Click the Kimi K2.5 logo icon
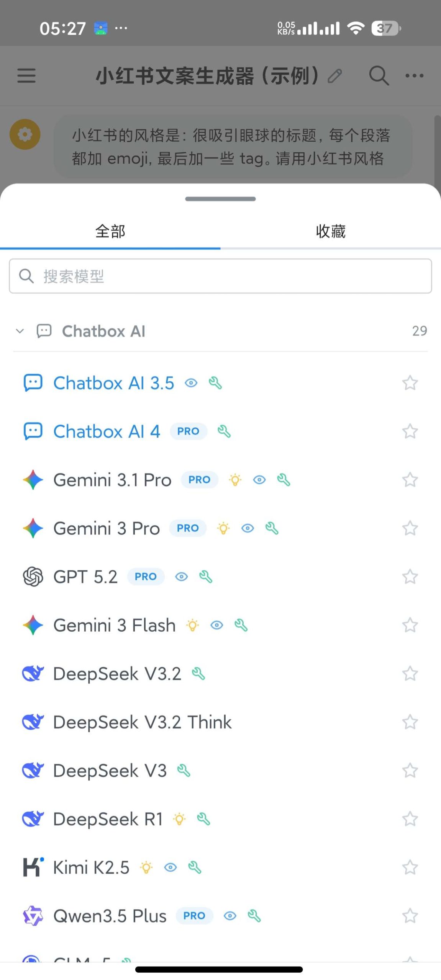This screenshot has height=980, width=441. (32, 867)
